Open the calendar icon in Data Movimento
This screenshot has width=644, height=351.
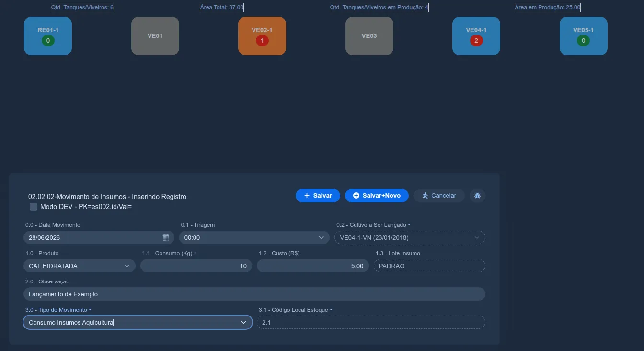click(166, 237)
